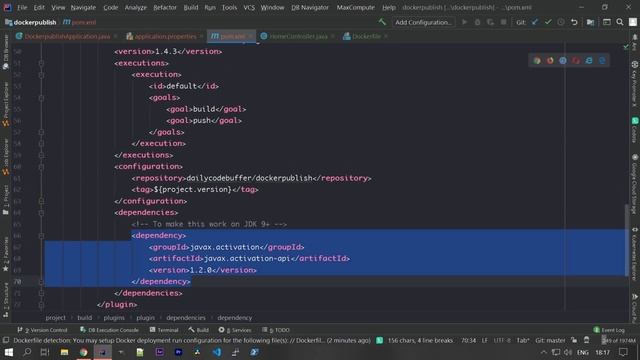Open the LF line separator dropdown
This screenshot has width=640, height=360.
484,340
